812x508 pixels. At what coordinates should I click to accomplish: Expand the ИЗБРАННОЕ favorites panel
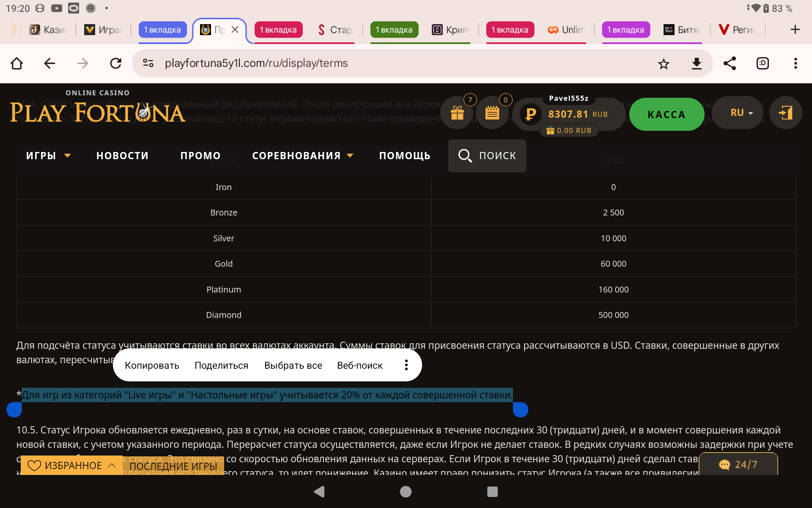(71, 465)
